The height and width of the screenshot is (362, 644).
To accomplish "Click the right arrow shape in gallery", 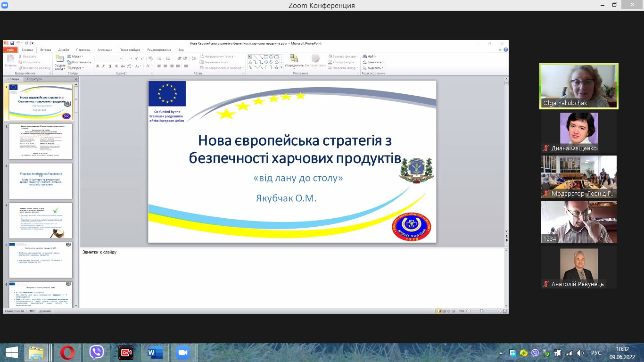I will point(265,62).
